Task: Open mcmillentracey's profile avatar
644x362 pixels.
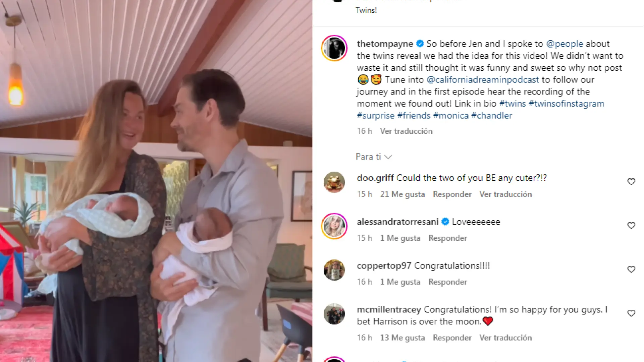Action: click(334, 314)
